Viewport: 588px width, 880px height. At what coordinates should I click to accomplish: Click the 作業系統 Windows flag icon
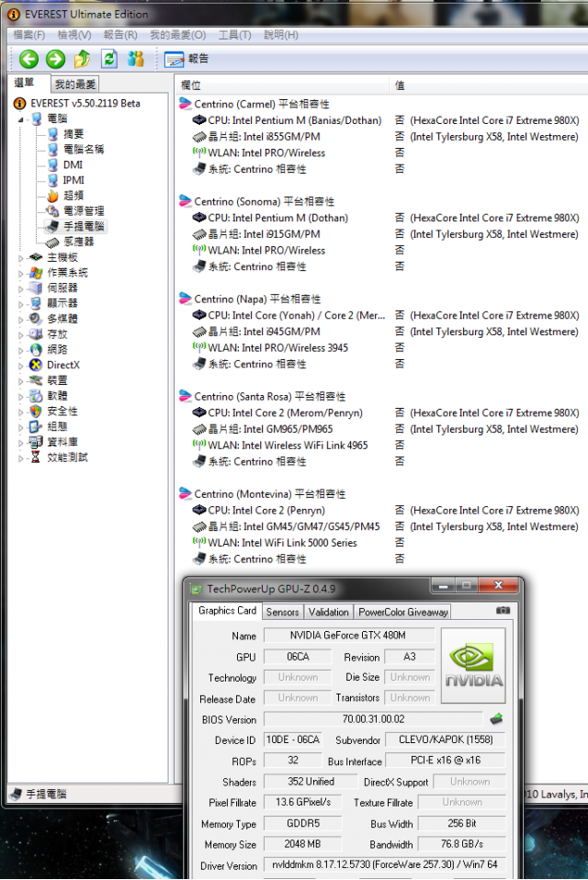(36, 273)
